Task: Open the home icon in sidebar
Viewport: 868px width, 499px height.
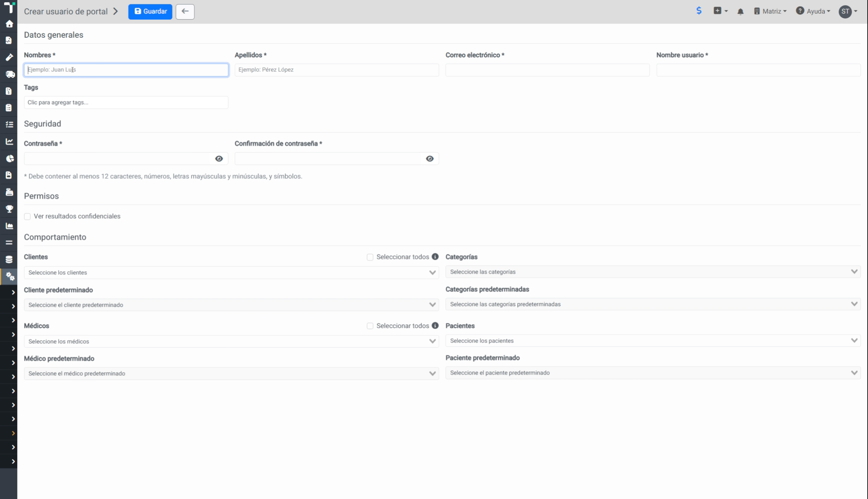Action: tap(9, 24)
